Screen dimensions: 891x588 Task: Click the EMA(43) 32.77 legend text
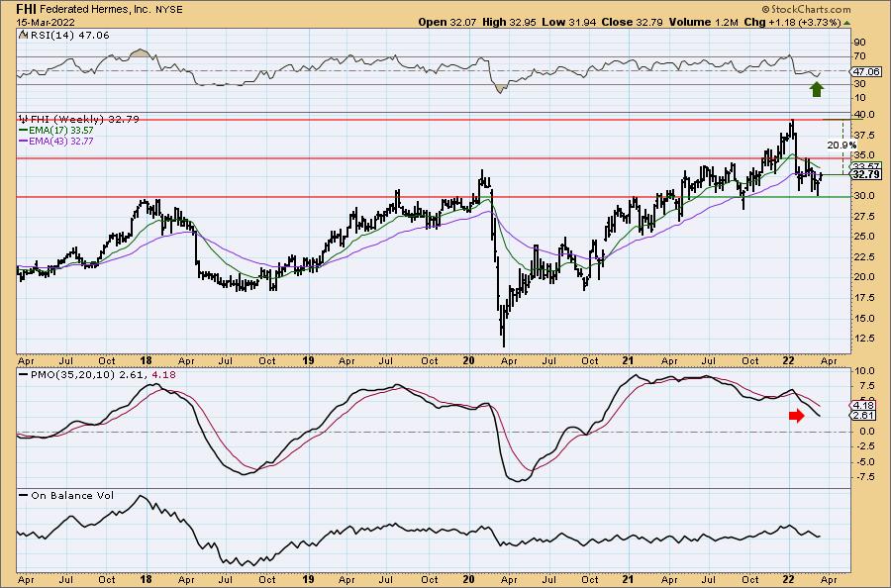pyautogui.click(x=61, y=141)
